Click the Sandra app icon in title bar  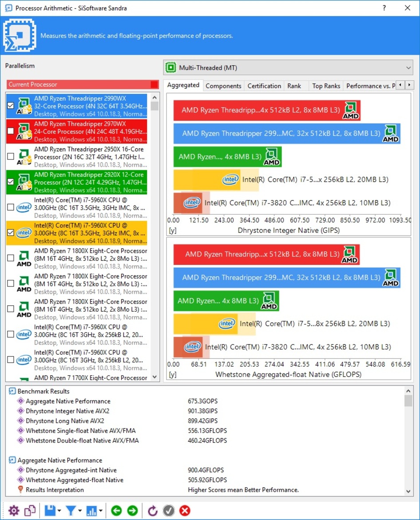[8, 8]
